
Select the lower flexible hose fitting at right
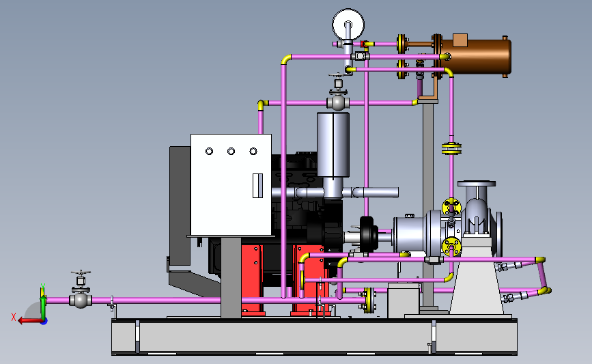(x=513, y=297)
